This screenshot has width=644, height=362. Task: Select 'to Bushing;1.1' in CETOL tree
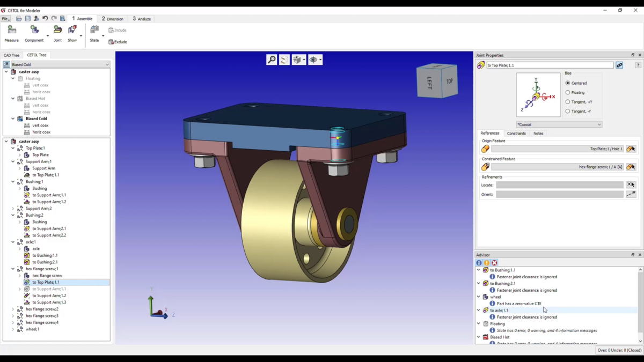[45, 255]
